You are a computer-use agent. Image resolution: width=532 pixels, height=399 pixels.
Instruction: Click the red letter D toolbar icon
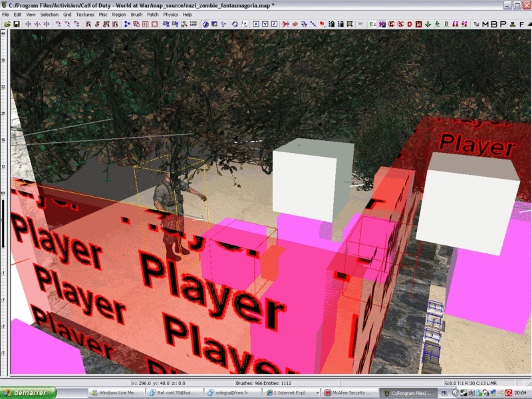pyautogui.click(x=410, y=24)
